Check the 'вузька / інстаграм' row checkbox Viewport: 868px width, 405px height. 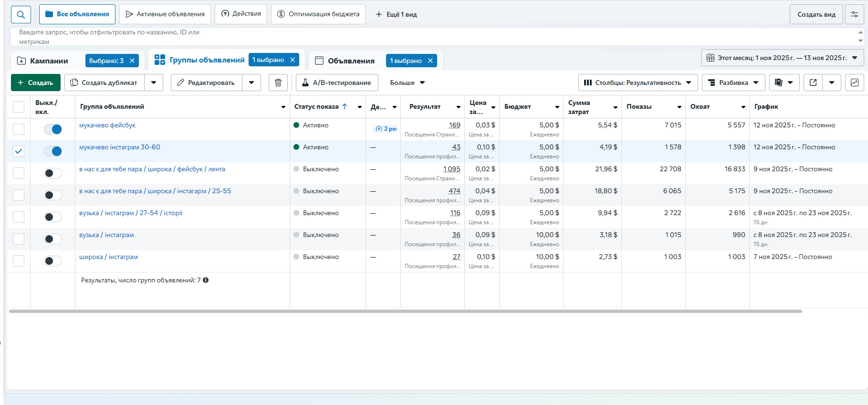(19, 239)
